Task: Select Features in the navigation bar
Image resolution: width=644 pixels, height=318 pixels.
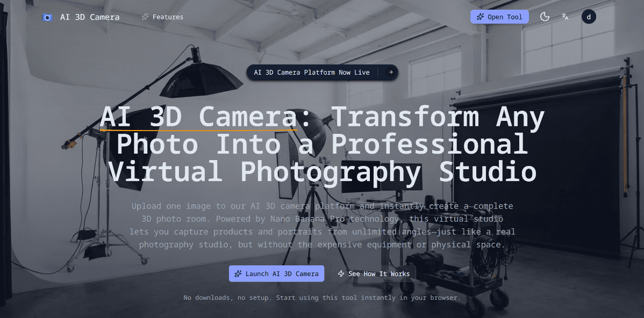Action: 162,17
